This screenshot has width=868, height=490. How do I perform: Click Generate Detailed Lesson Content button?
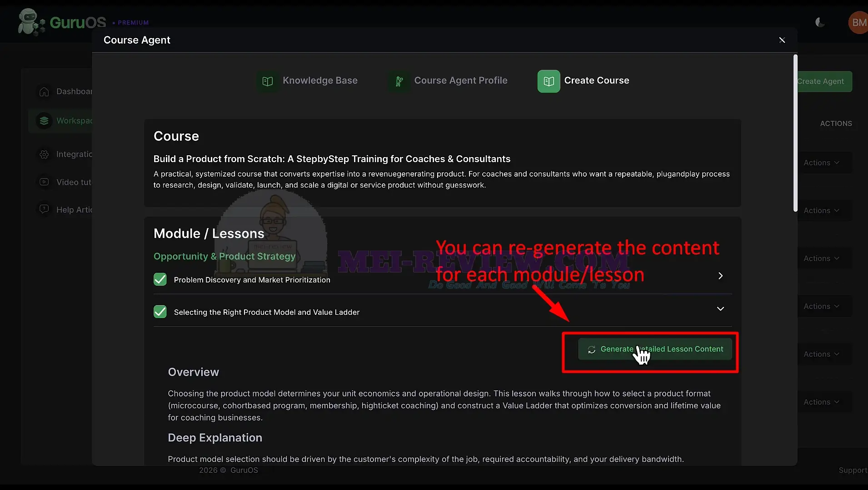pyautogui.click(x=655, y=349)
